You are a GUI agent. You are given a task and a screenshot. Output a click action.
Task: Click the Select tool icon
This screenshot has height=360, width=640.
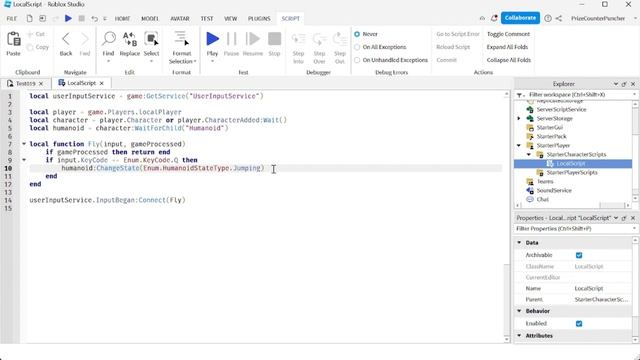click(x=151, y=39)
